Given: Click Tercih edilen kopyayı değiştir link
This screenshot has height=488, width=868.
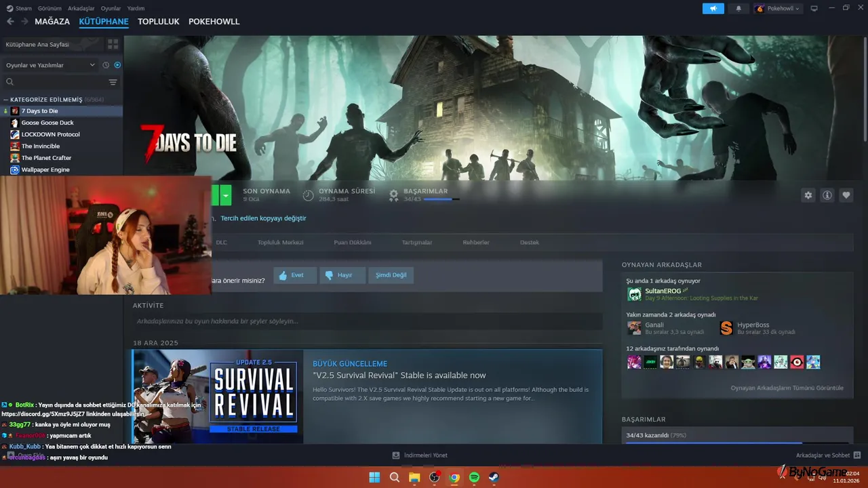Looking at the screenshot, I should pyautogui.click(x=263, y=218).
